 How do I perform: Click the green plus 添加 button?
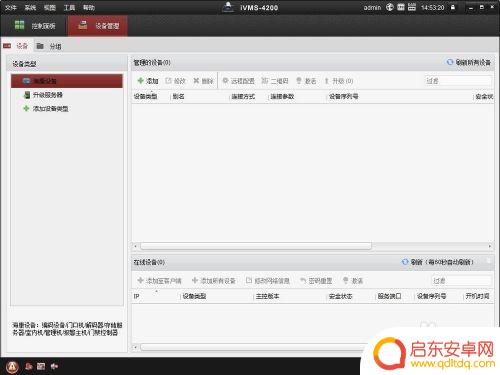click(148, 81)
